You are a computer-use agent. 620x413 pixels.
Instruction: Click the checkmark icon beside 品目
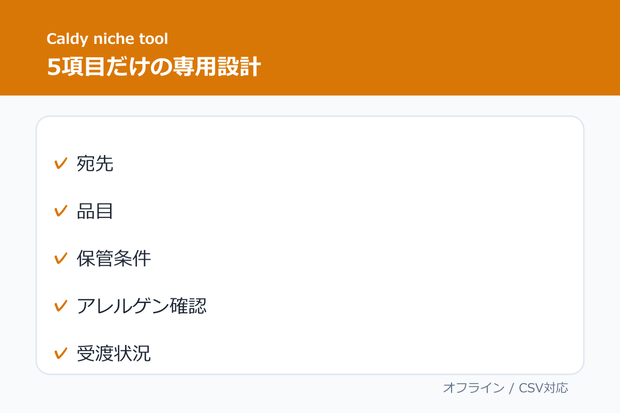point(61,210)
